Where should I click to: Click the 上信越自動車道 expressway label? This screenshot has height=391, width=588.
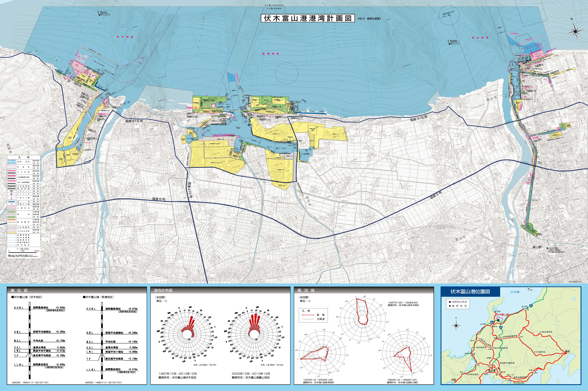(x=546, y=332)
